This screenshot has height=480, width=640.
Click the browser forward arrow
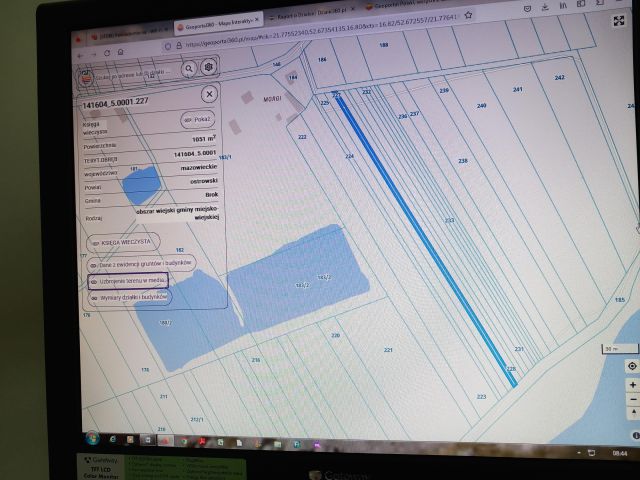coord(94,54)
